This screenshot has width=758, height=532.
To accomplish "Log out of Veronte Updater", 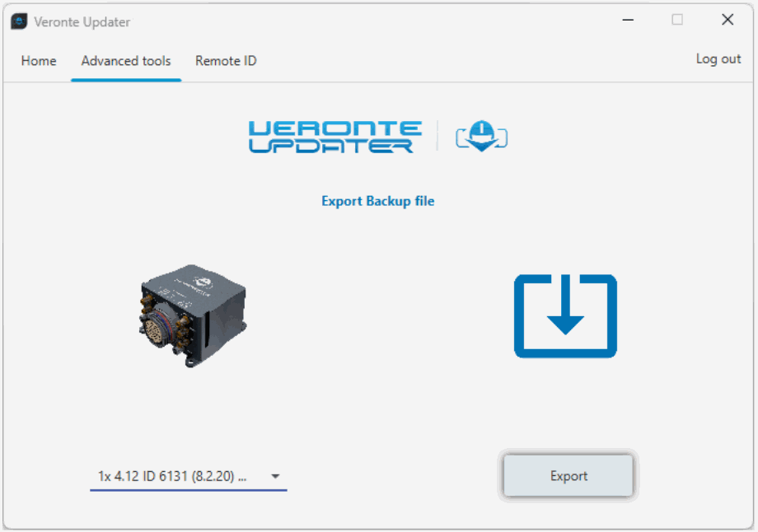I will pyautogui.click(x=718, y=59).
